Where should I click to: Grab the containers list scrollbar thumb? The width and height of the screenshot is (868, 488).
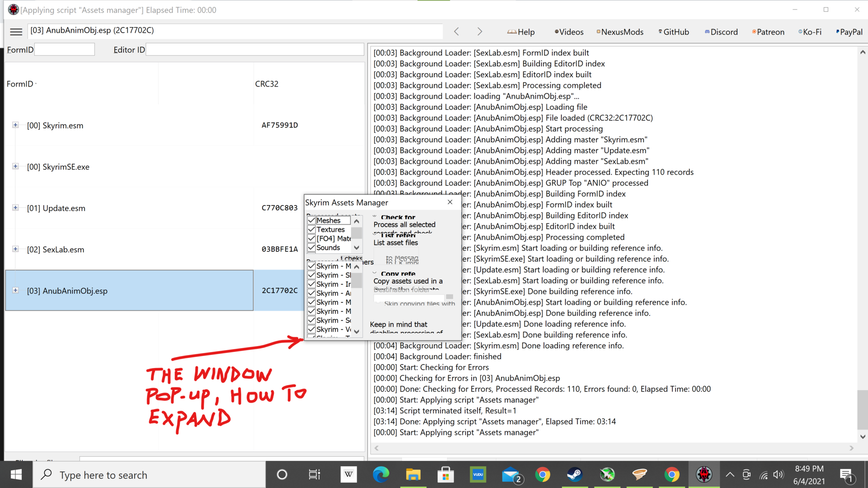point(357,280)
